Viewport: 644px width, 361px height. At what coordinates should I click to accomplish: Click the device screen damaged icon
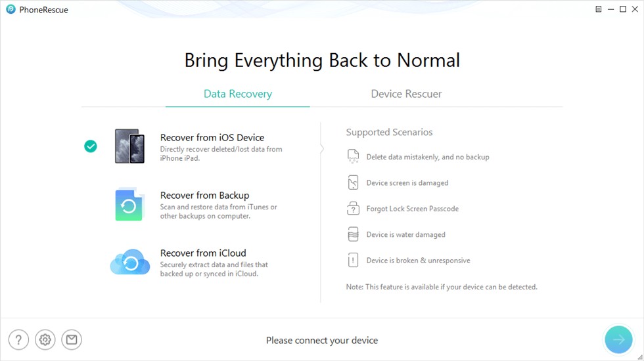354,182
